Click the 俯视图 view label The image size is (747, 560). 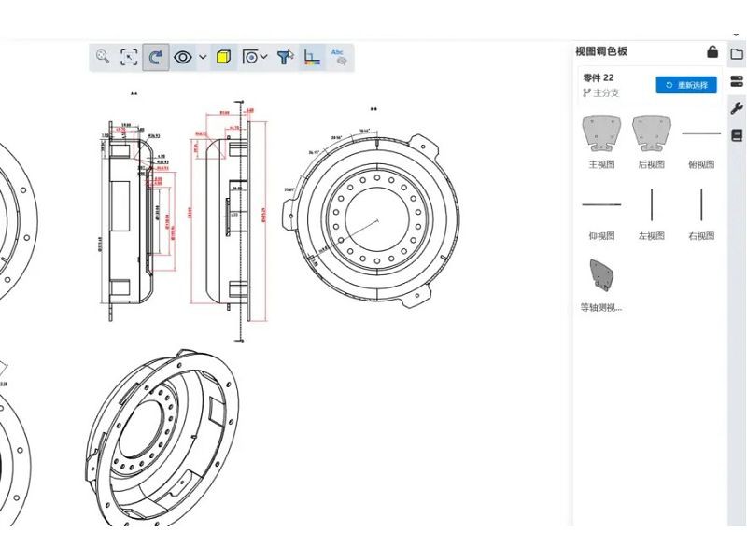[x=702, y=164]
